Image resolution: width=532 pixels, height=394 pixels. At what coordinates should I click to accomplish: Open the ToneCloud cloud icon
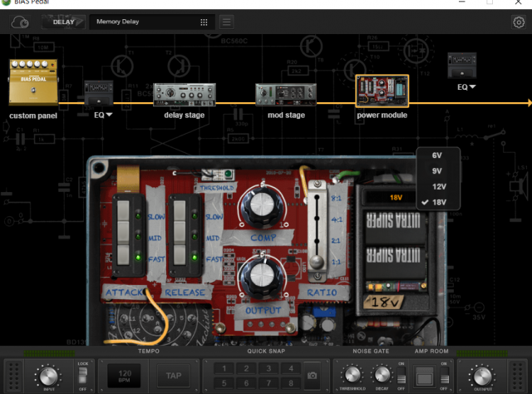tap(20, 22)
